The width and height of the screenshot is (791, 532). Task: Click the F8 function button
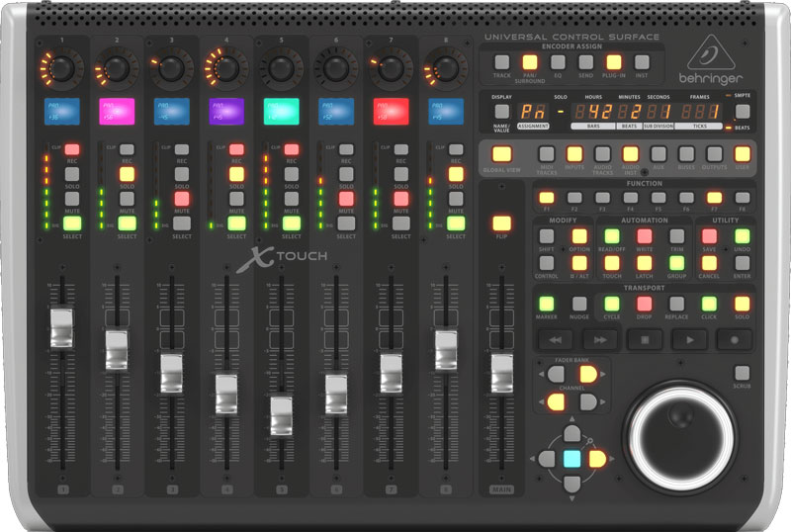click(743, 198)
